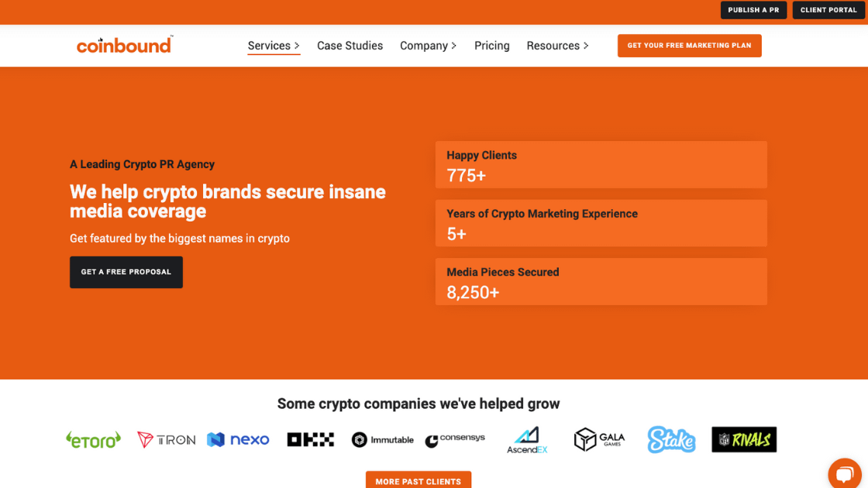Select the AscendEX logo

click(x=527, y=439)
